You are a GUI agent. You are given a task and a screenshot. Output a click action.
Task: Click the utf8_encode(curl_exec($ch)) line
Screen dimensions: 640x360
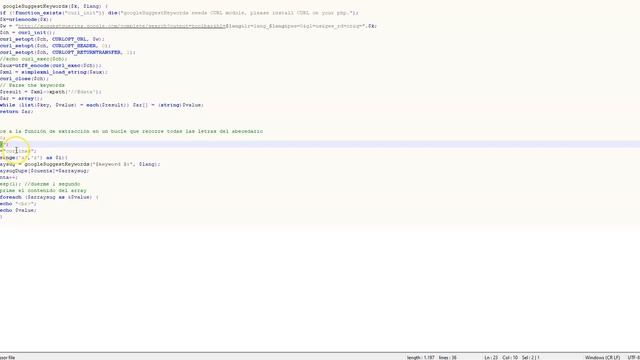[x=51, y=65]
